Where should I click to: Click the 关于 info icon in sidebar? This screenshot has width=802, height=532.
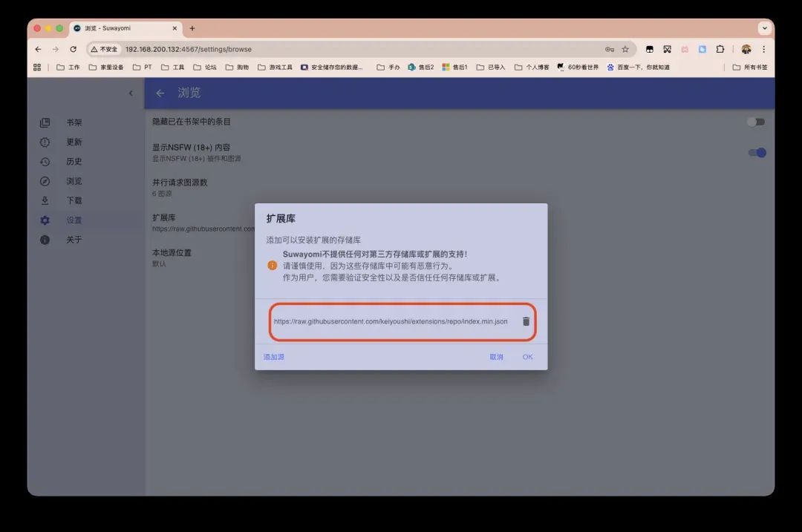45,239
